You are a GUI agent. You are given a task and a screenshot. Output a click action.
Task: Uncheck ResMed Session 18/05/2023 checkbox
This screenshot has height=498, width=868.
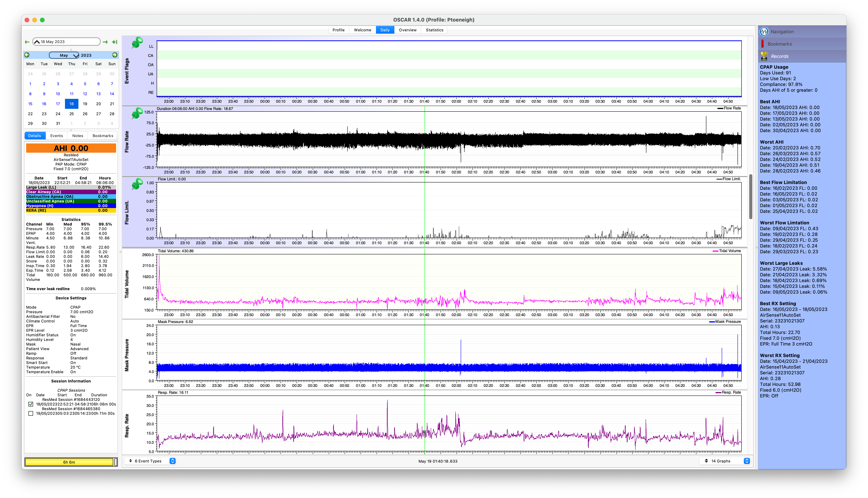[31, 404]
